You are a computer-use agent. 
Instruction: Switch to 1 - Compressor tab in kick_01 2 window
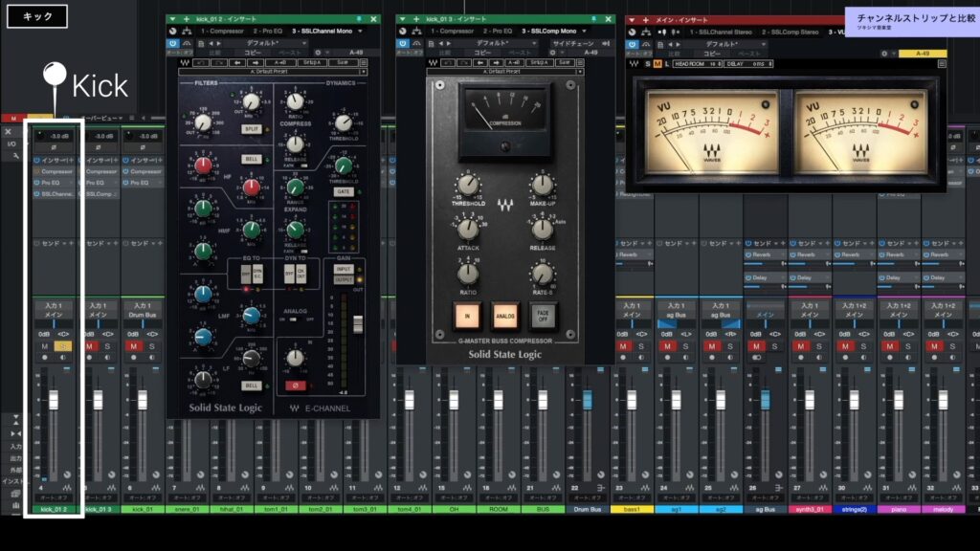coord(222,32)
